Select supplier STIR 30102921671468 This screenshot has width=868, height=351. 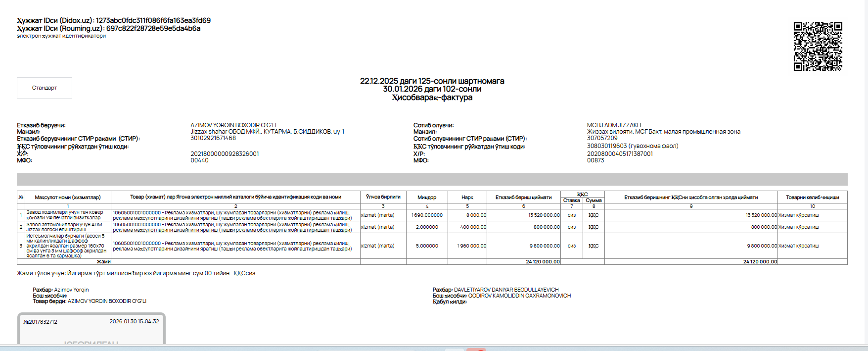[213, 138]
